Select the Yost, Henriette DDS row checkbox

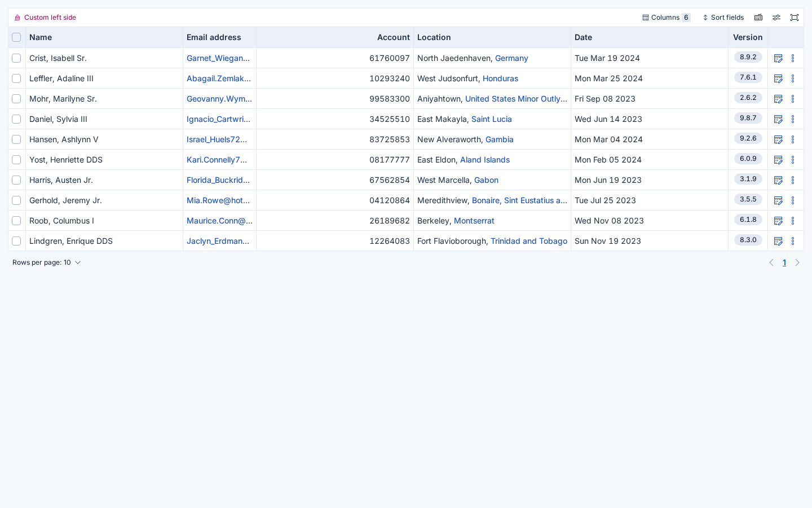(16, 160)
